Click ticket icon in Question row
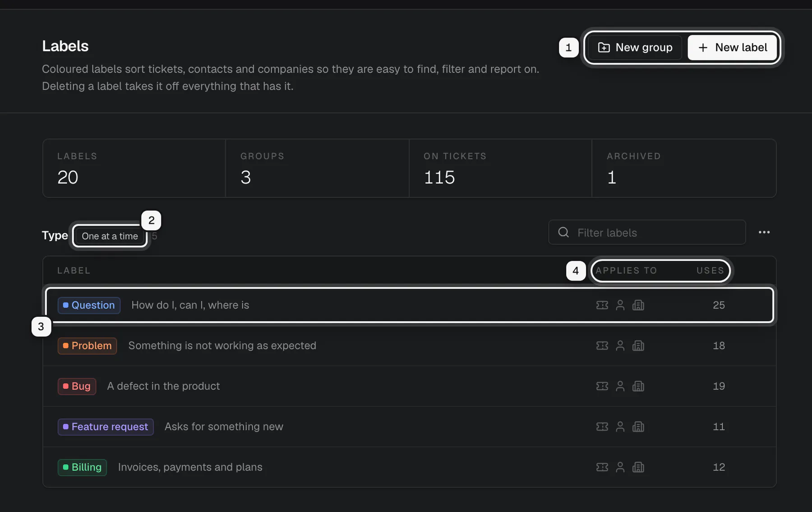This screenshot has height=512, width=812. point(602,305)
